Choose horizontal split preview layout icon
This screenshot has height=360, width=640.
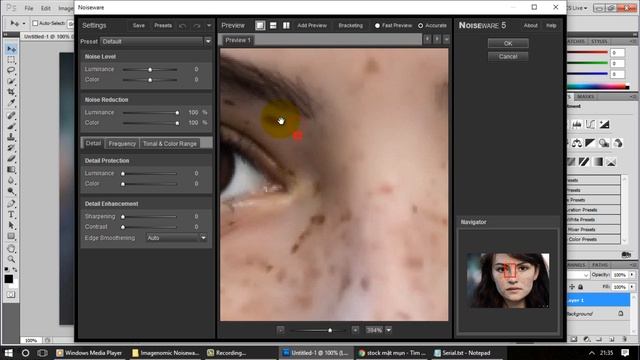point(273,25)
